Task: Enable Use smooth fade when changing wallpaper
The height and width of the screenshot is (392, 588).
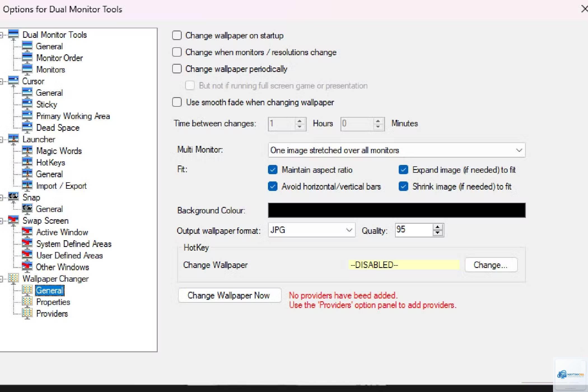Action: 177,102
